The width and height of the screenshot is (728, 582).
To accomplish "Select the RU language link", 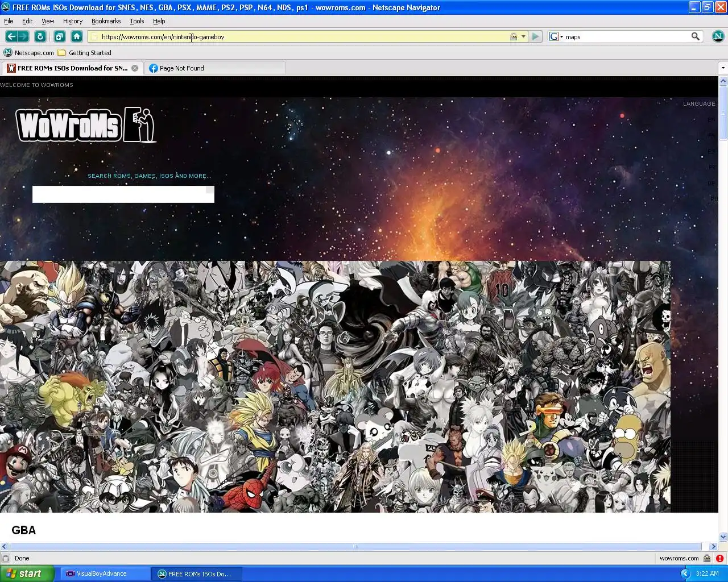I will [714, 199].
